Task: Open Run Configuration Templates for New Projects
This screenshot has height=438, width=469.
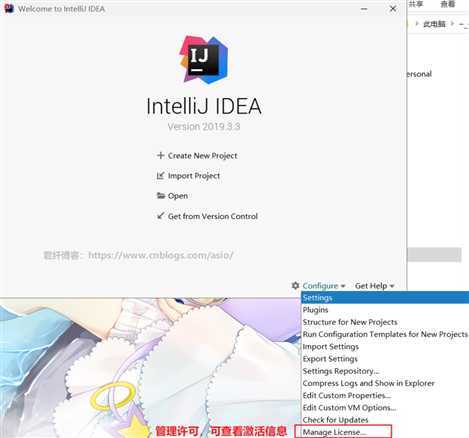Action: (385, 334)
